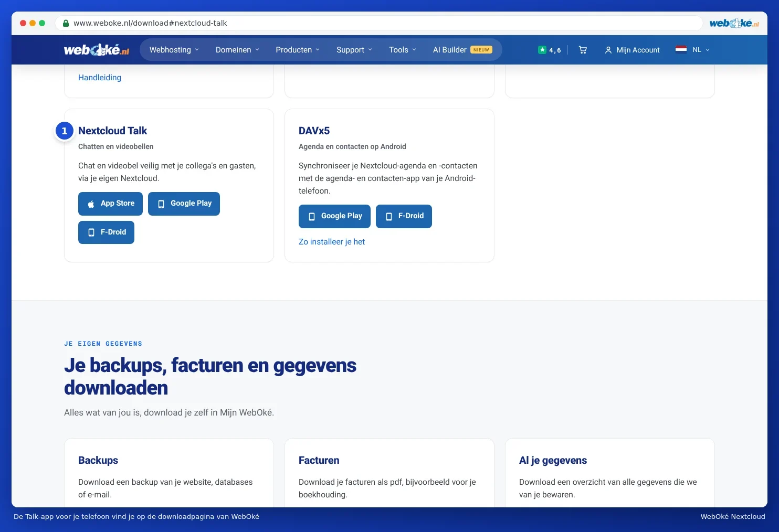Viewport: 779px width, 532px height.
Task: Click the WebOké logo beside the address bar
Action: coord(734,23)
